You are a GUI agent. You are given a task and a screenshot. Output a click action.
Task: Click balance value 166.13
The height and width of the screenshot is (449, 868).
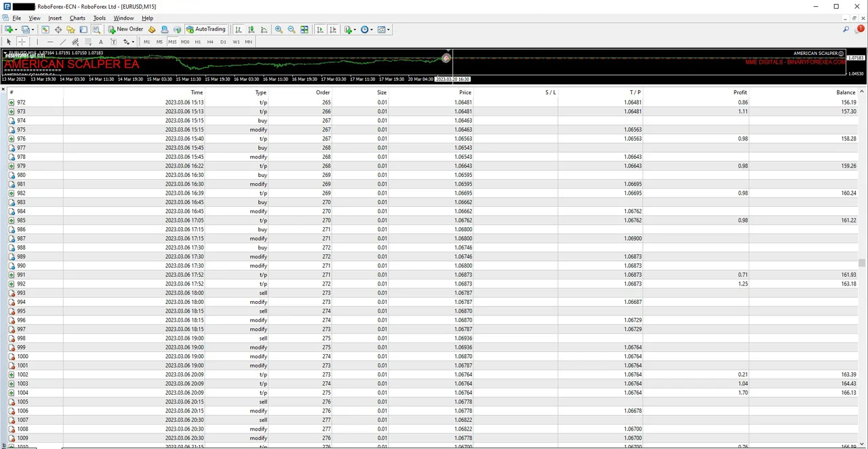pyautogui.click(x=848, y=393)
